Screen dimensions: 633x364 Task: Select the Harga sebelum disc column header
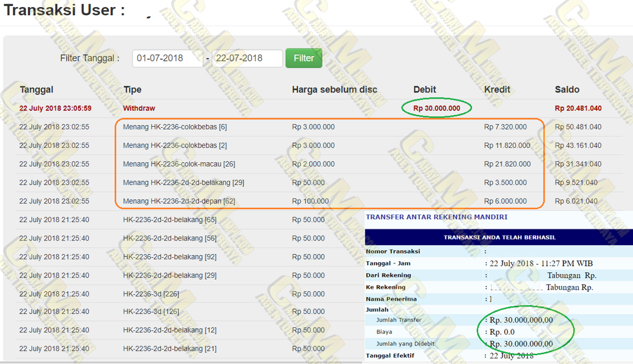334,90
